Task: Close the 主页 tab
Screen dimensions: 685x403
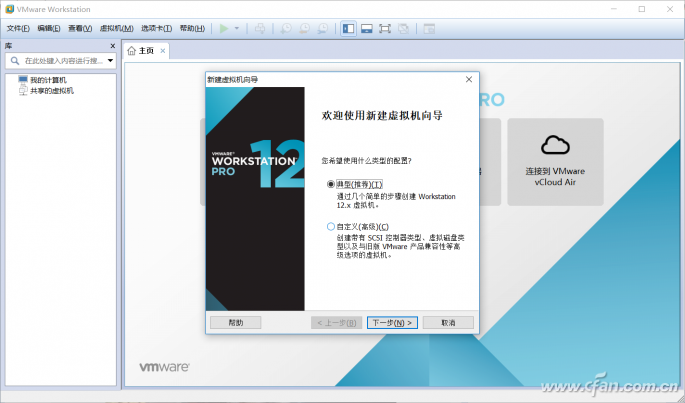Action: coord(163,51)
